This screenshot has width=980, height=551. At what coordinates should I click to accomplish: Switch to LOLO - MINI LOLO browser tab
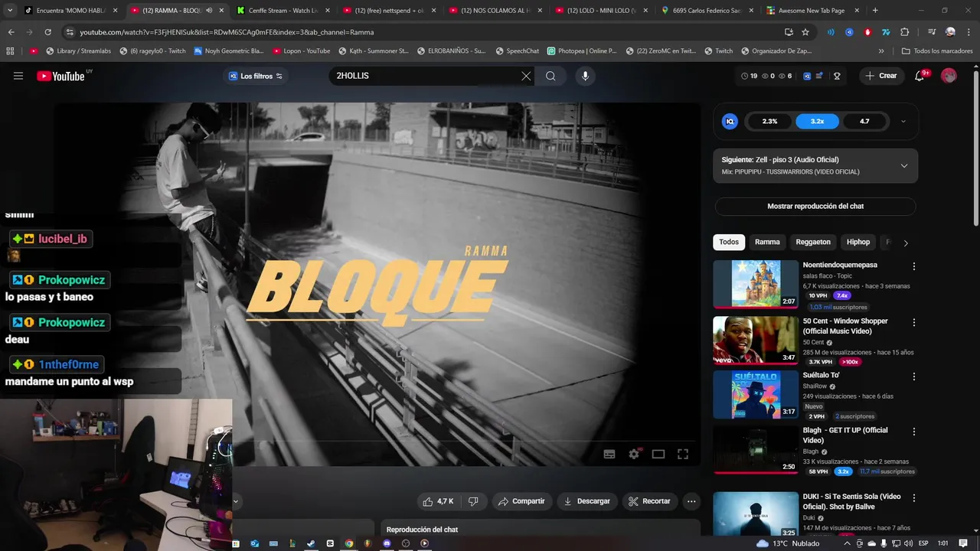(x=599, y=11)
